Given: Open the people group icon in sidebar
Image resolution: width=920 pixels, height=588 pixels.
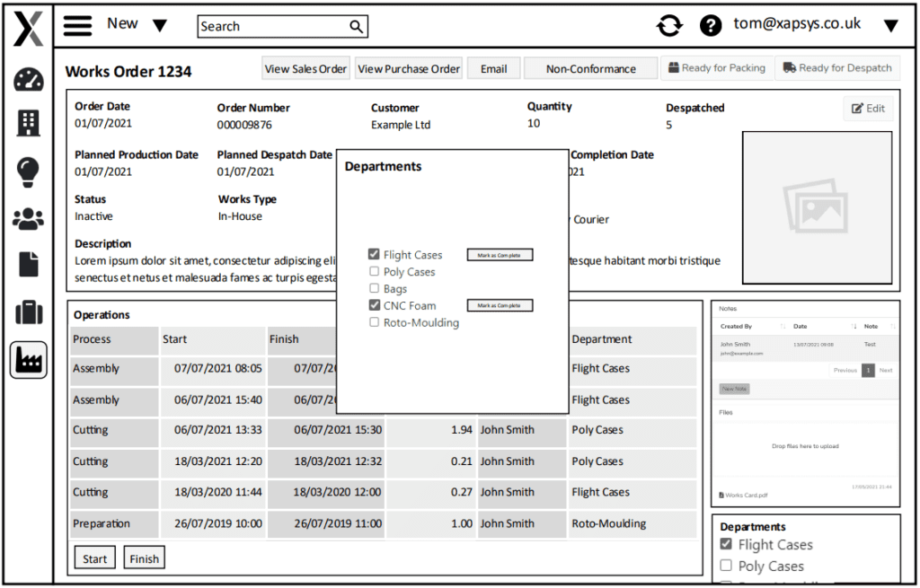Looking at the screenshot, I should pyautogui.click(x=28, y=219).
